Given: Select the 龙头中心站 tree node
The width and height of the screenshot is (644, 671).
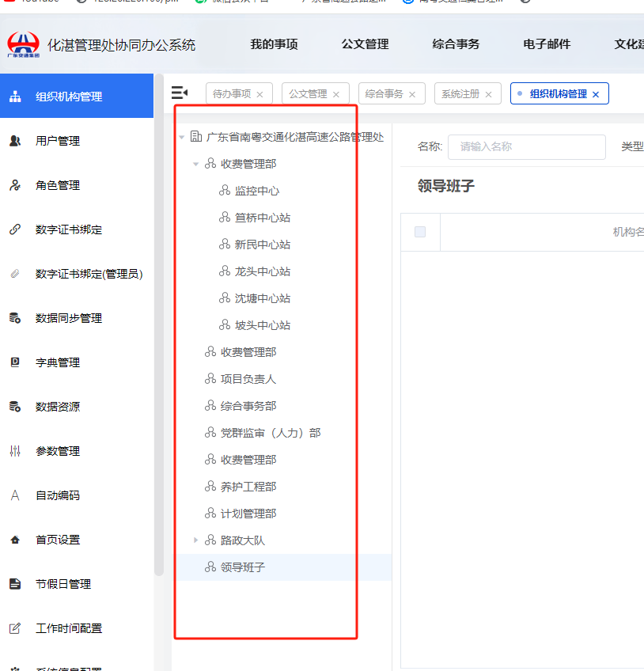Looking at the screenshot, I should pyautogui.click(x=263, y=271).
